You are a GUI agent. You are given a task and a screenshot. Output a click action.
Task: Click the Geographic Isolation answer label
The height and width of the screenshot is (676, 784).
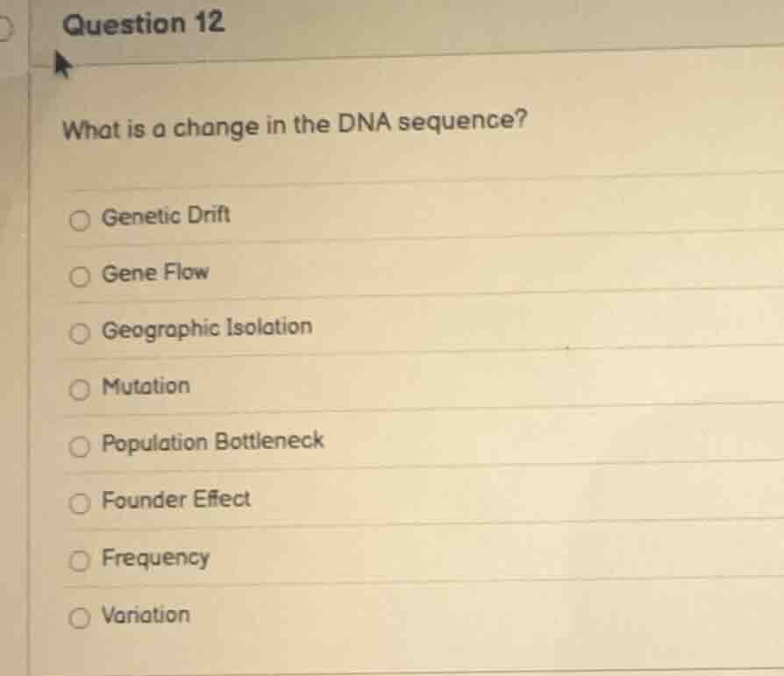point(207,328)
